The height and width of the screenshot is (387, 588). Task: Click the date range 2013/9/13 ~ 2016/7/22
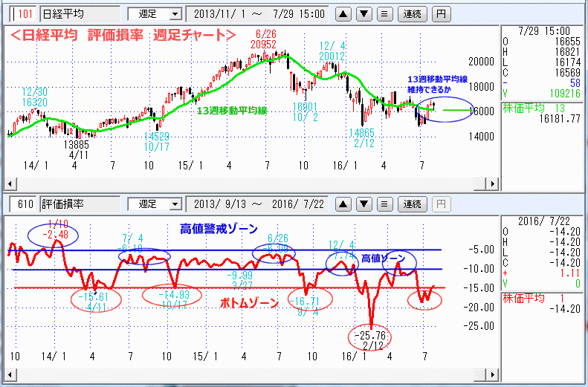click(x=257, y=204)
